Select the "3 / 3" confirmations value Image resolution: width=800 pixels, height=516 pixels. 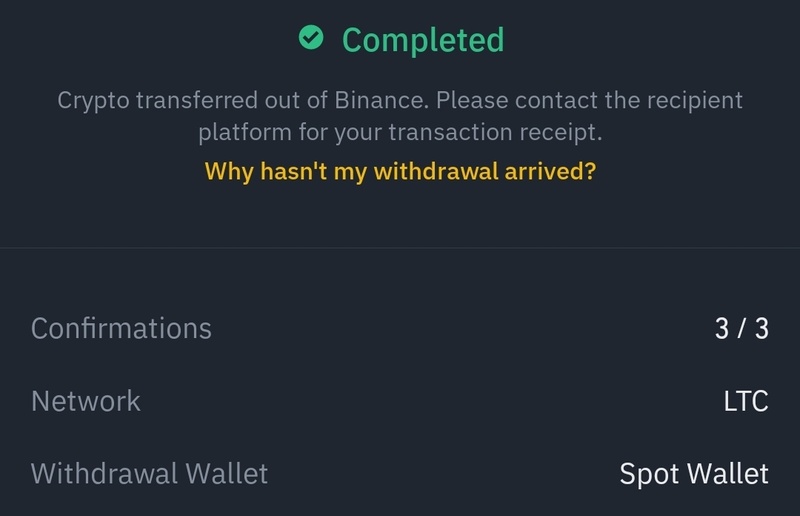point(741,329)
